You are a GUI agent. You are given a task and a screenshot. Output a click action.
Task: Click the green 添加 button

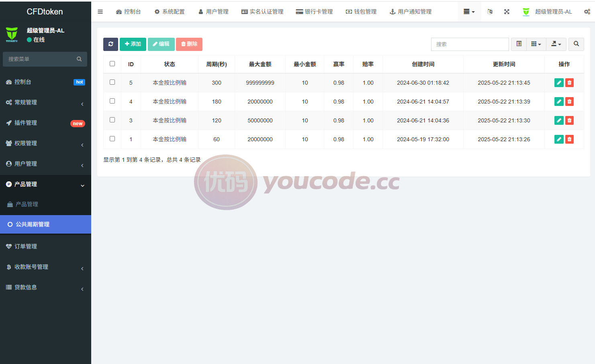(x=133, y=44)
